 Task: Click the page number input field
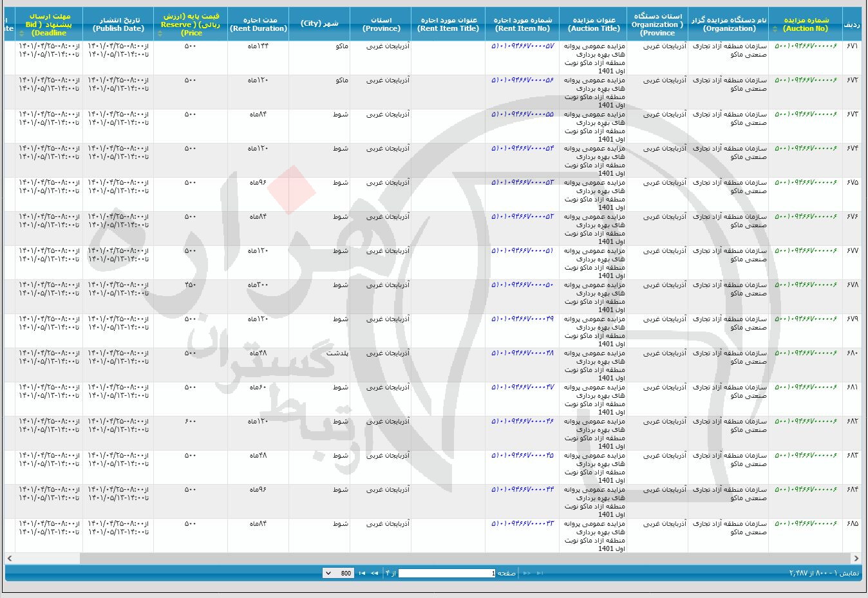pos(447,573)
